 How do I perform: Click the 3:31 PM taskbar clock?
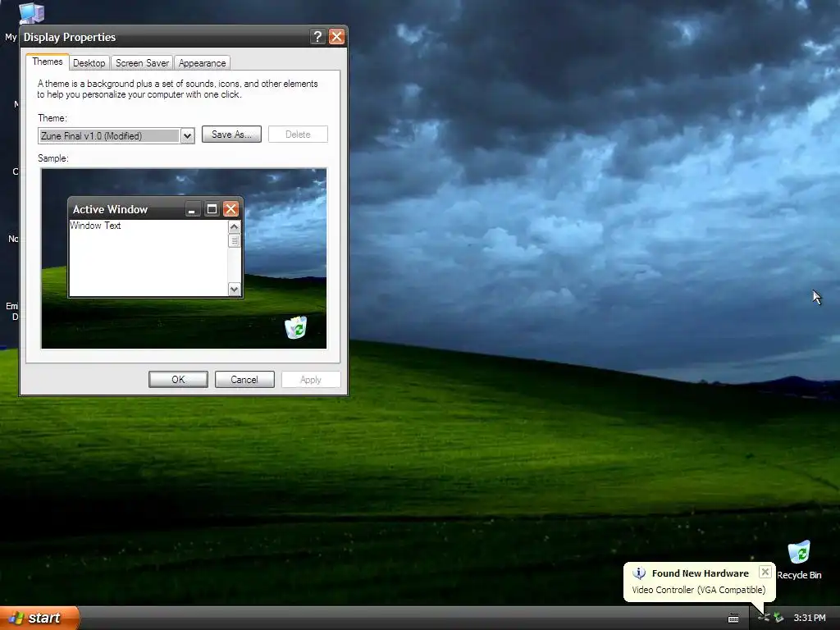(x=810, y=618)
